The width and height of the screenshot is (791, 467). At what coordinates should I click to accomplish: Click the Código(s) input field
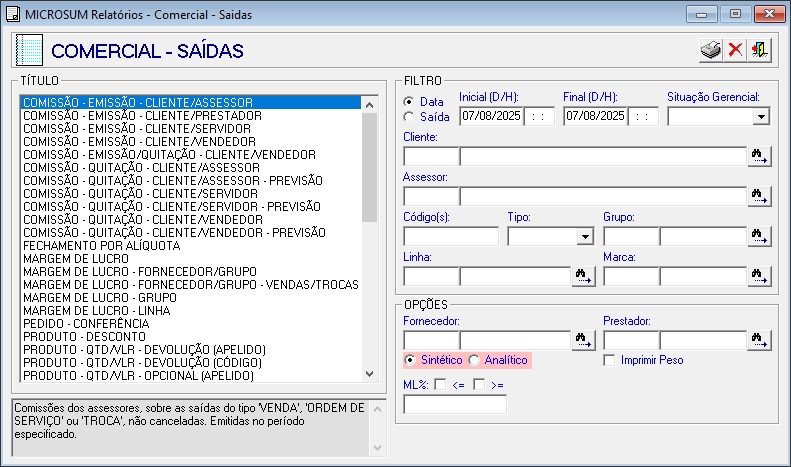click(451, 236)
